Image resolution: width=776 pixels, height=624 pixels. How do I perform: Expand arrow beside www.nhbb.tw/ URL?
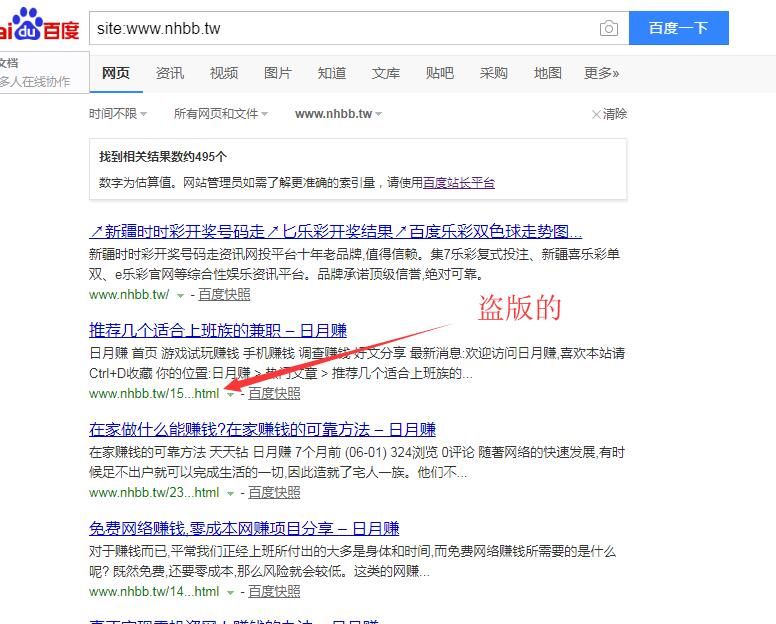(181, 296)
